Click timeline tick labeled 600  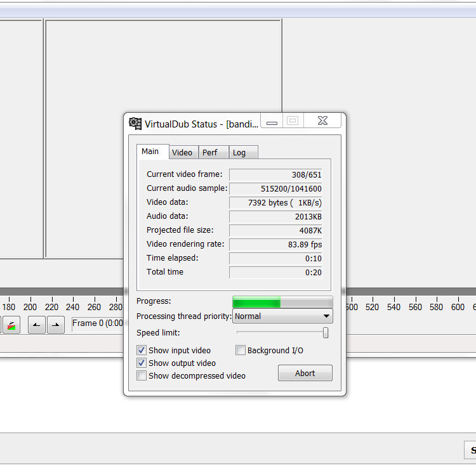458,308
